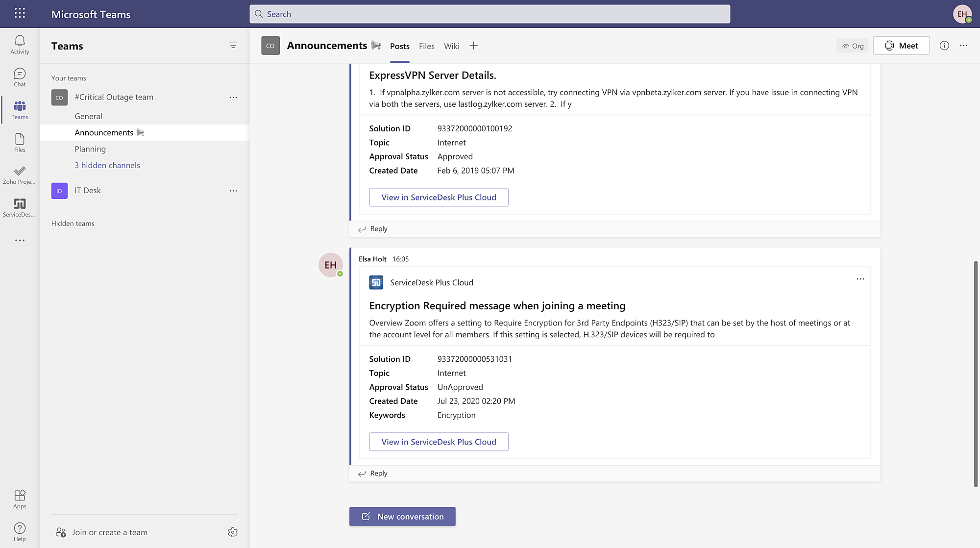980x548 pixels.
Task: View ExpressVPN solution in ServiceDesk Plus Cloud
Action: click(439, 197)
